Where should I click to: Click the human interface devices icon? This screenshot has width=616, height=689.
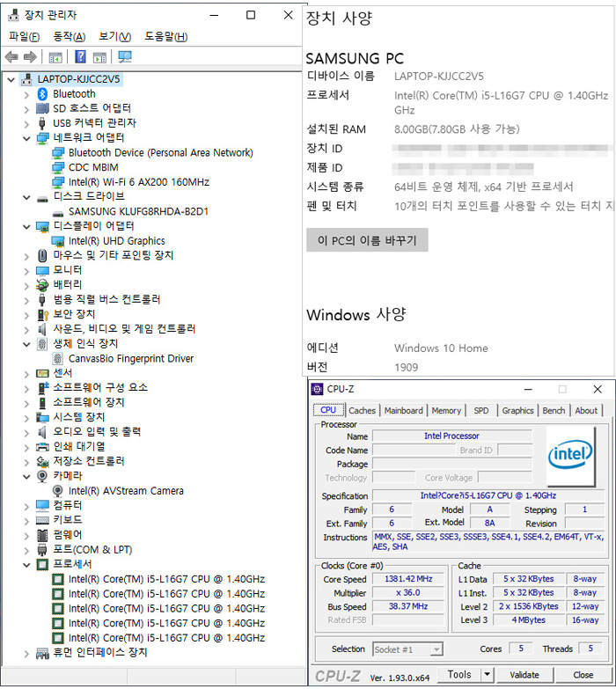click(x=42, y=653)
